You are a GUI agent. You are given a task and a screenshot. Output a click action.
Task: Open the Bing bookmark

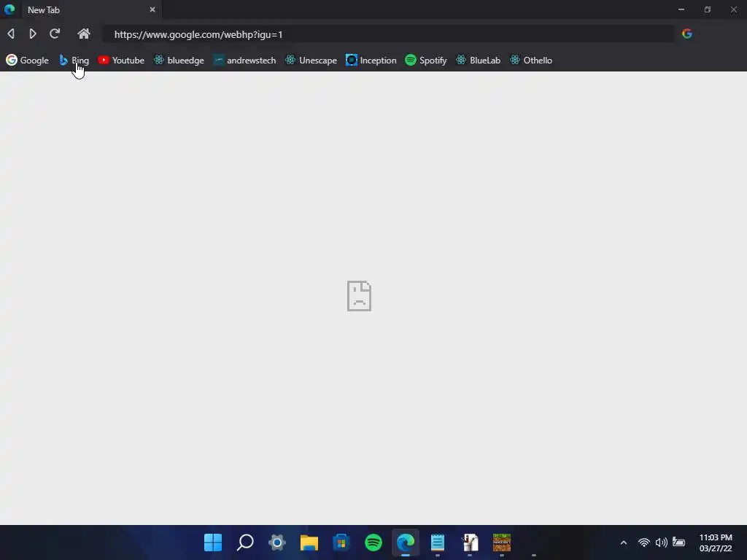[x=74, y=61]
